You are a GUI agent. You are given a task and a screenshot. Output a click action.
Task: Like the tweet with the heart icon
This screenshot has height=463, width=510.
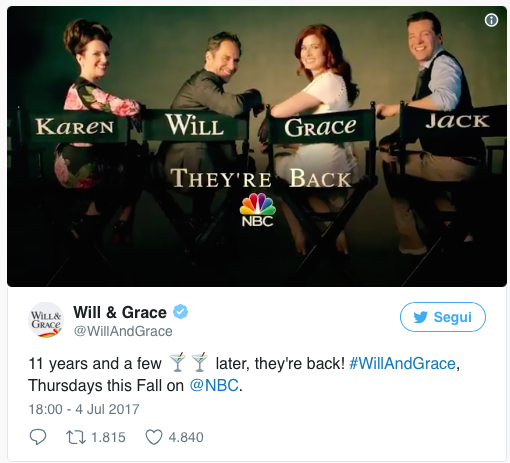pos(154,437)
